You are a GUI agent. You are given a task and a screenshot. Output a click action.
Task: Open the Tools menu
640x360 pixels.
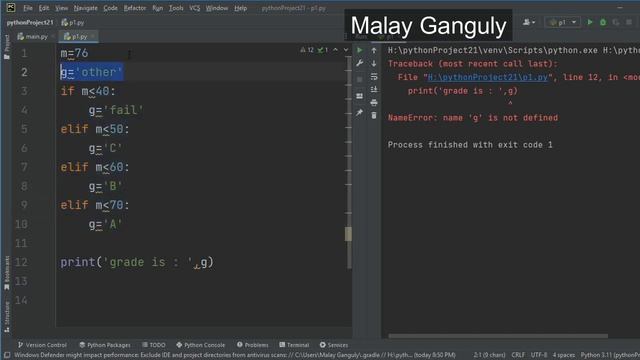176,8
